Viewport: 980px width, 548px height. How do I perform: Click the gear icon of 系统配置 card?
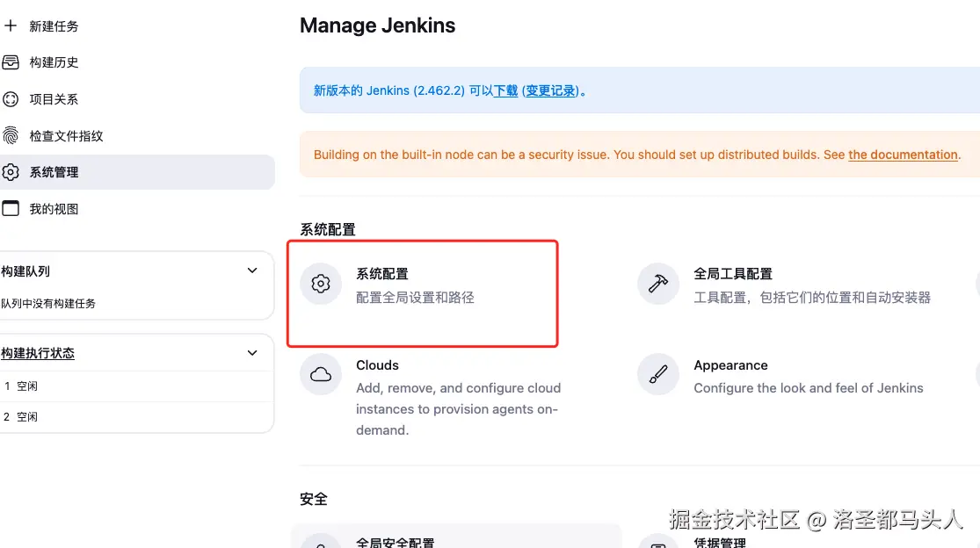321,284
